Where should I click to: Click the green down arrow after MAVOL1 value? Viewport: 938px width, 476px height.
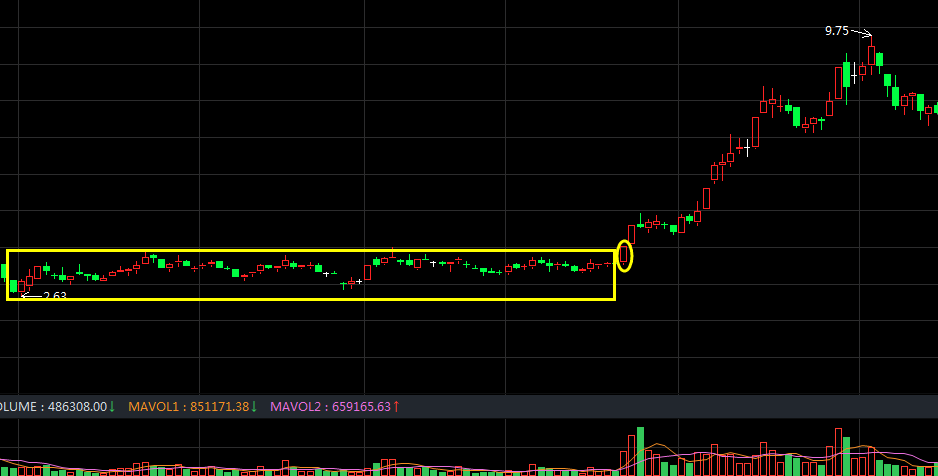coord(254,407)
